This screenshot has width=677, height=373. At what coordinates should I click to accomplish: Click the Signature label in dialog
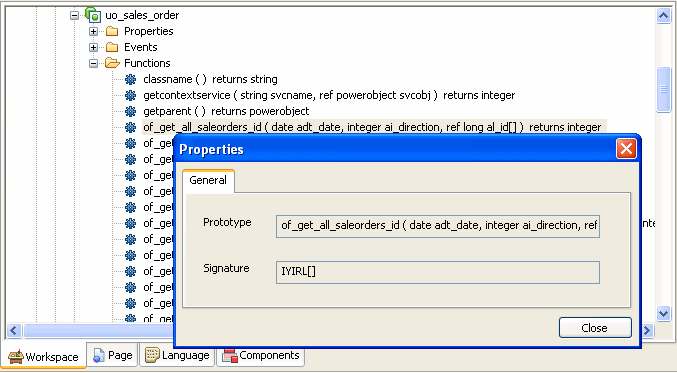(x=226, y=269)
